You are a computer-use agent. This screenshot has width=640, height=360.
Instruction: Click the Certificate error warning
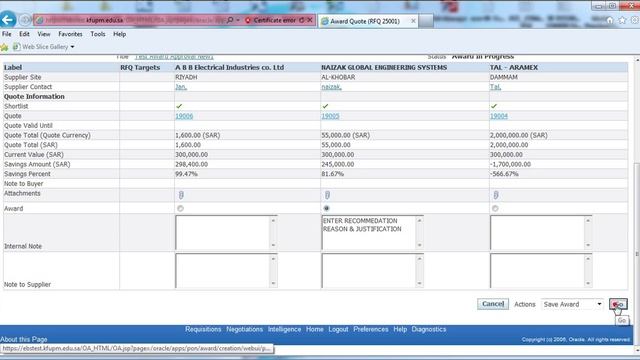tap(270, 20)
